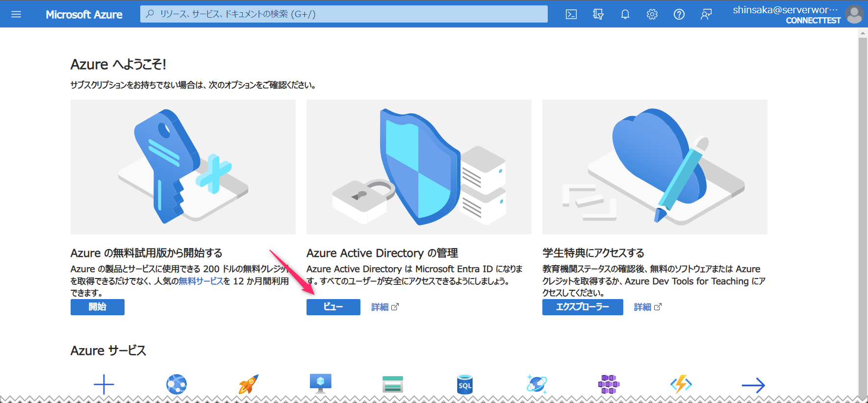868x403 pixels.
Task: Open the Azure Cosmos DB planet icon
Action: pyautogui.click(x=537, y=384)
